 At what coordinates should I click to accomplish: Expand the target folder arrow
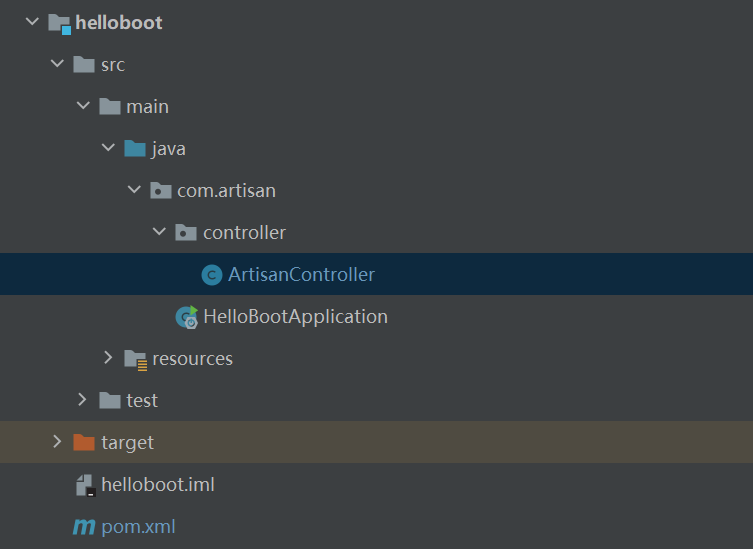click(x=57, y=442)
